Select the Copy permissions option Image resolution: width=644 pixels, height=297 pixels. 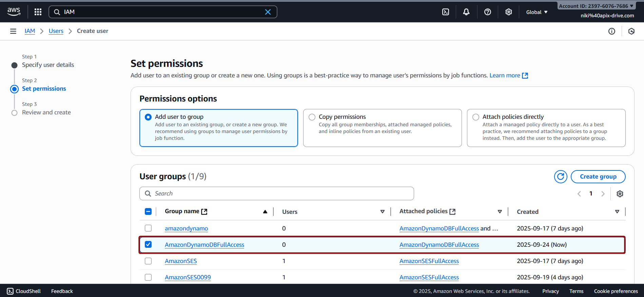pyautogui.click(x=312, y=117)
